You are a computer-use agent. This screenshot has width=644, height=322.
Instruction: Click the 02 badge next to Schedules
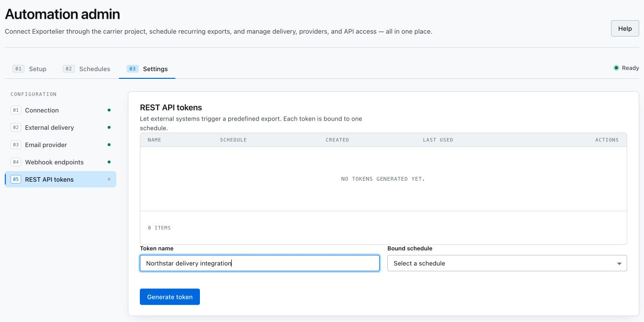tap(69, 69)
